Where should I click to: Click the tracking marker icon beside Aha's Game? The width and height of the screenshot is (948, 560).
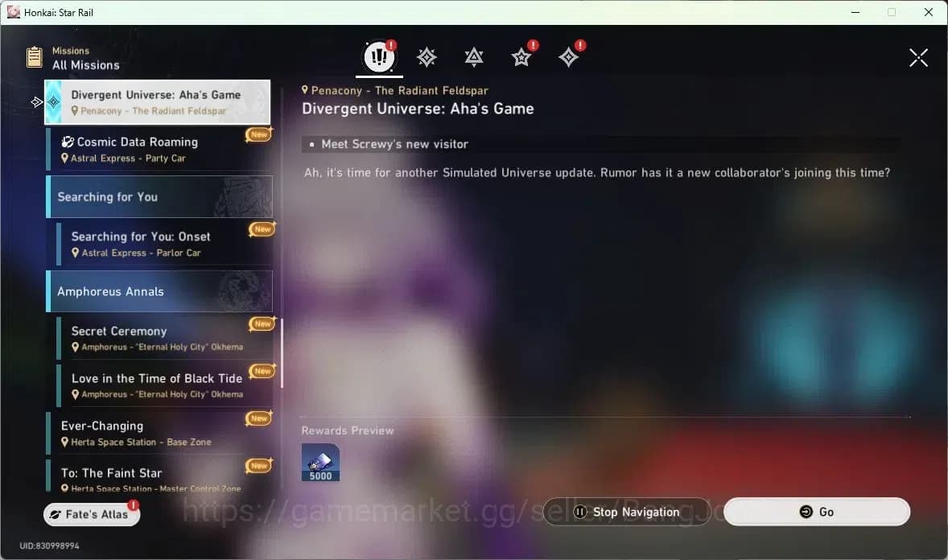(37, 102)
